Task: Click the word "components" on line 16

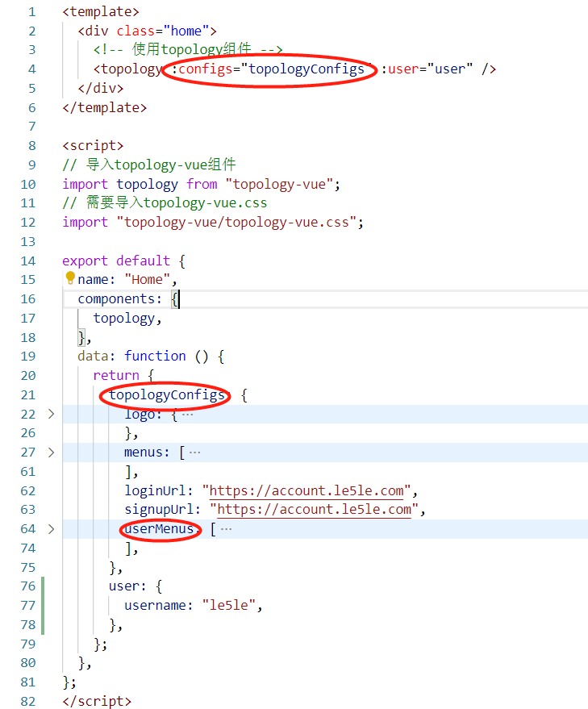Action: [116, 299]
